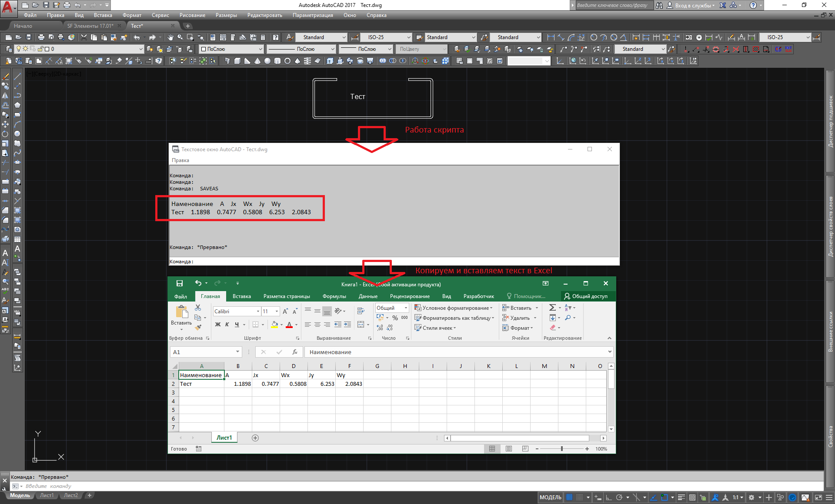The height and width of the screenshot is (504, 835).
Task: Toggle grid display in the AutoCAD status bar
Action: click(x=569, y=497)
